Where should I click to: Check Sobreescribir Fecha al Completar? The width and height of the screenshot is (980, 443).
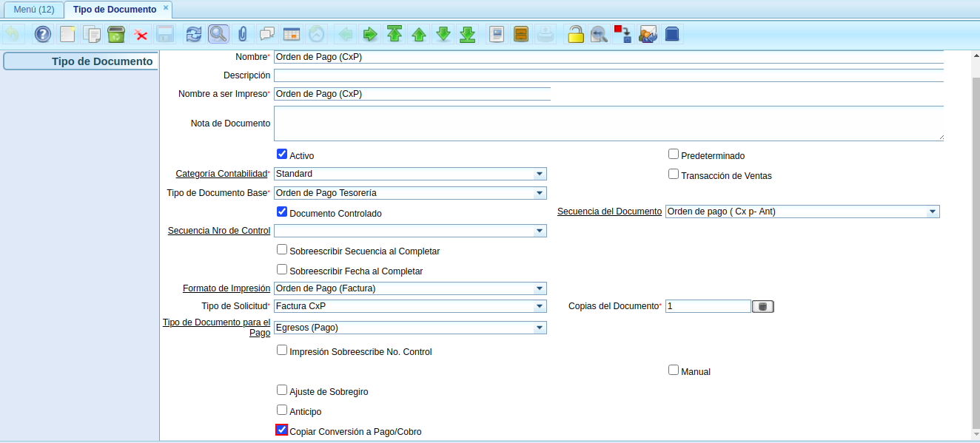click(x=282, y=270)
